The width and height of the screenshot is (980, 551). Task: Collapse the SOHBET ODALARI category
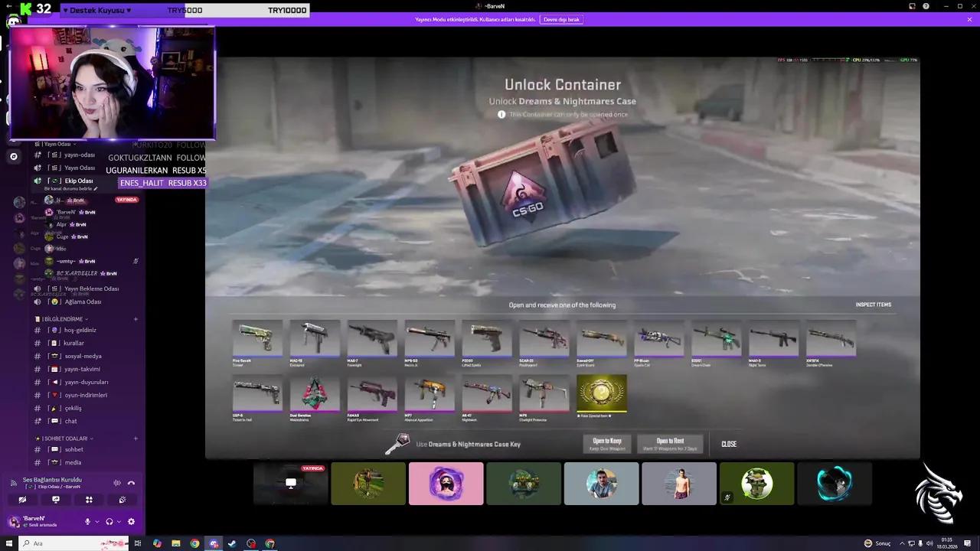click(x=91, y=438)
